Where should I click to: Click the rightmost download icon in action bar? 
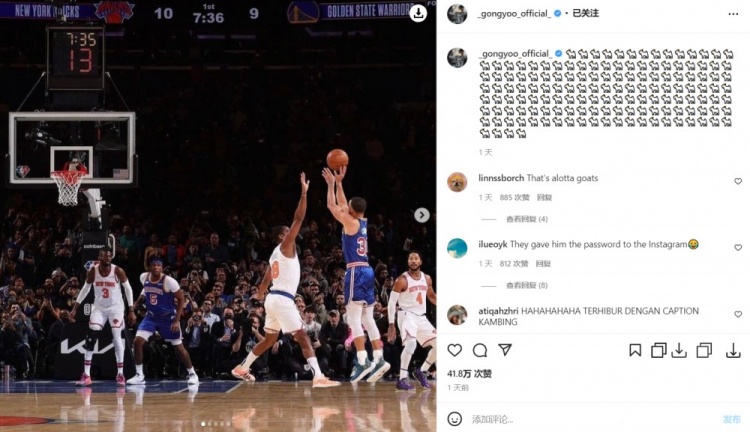point(733,351)
